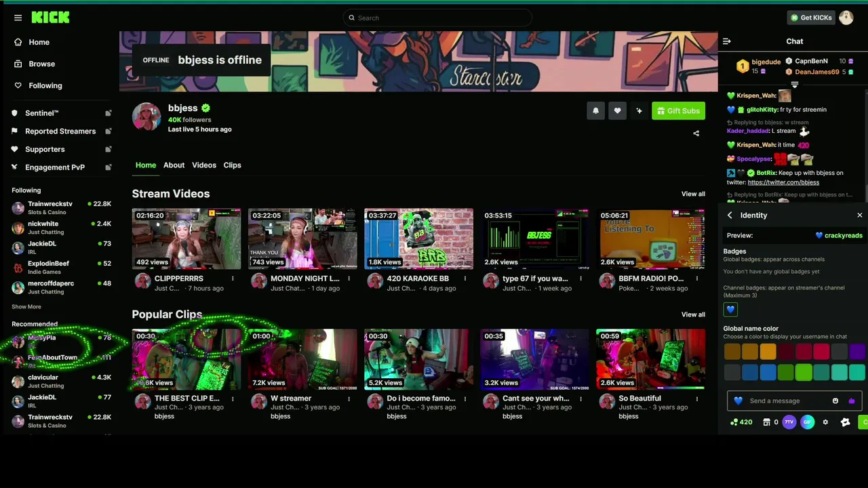The width and height of the screenshot is (868, 488).
Task: Open options menu for W streamer clip
Action: 349,399
